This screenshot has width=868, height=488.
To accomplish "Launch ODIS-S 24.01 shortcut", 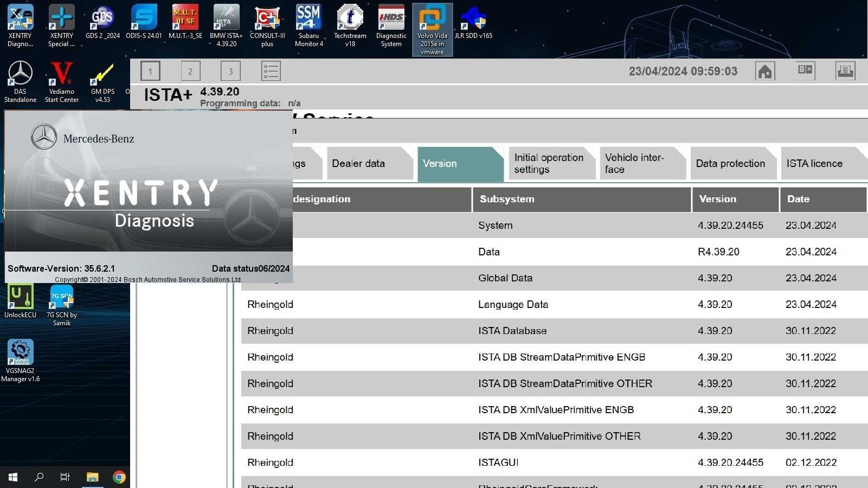I will (x=144, y=22).
